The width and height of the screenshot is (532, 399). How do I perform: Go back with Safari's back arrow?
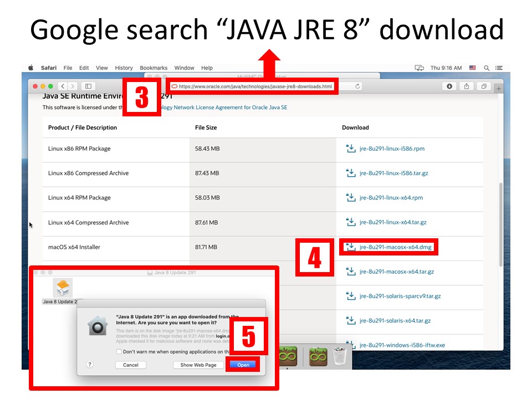63,86
